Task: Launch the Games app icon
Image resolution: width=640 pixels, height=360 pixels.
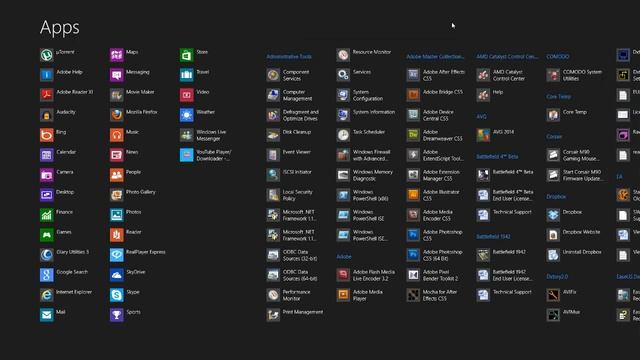Action: pos(47,235)
